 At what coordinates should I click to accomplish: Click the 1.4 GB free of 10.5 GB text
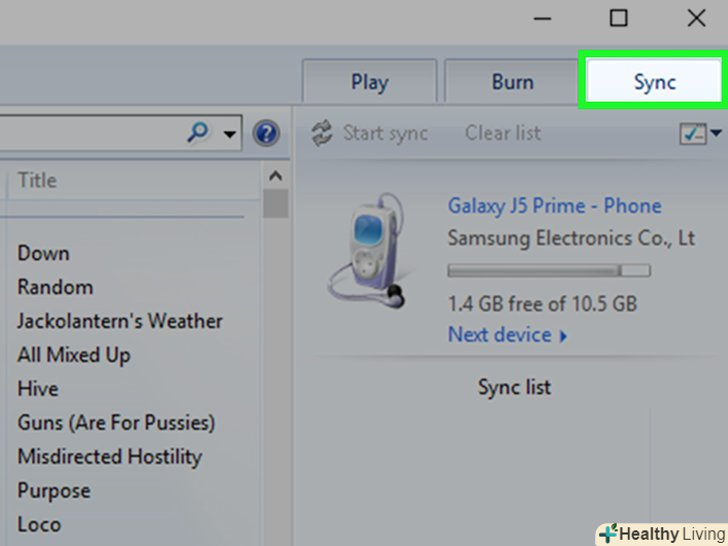coord(542,304)
